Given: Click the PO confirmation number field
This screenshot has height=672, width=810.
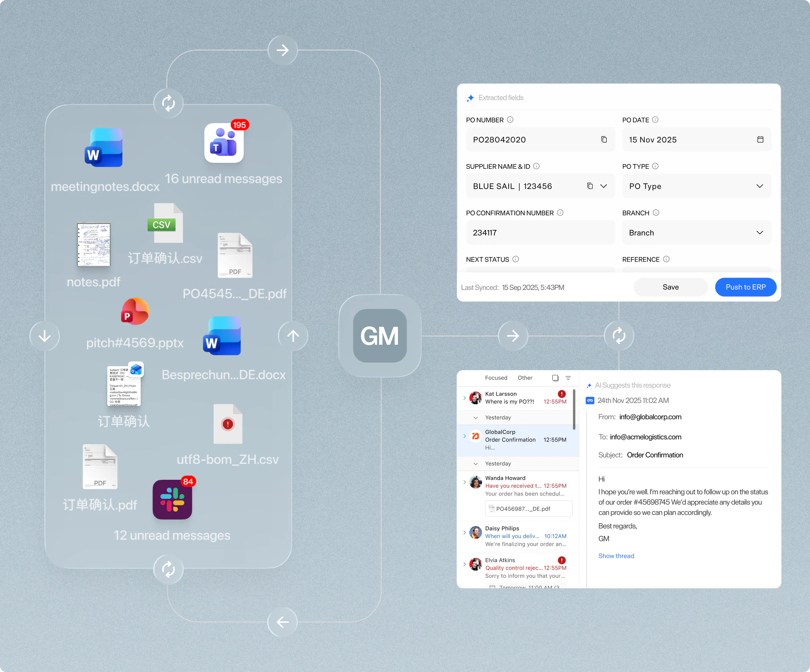Looking at the screenshot, I should click(540, 232).
